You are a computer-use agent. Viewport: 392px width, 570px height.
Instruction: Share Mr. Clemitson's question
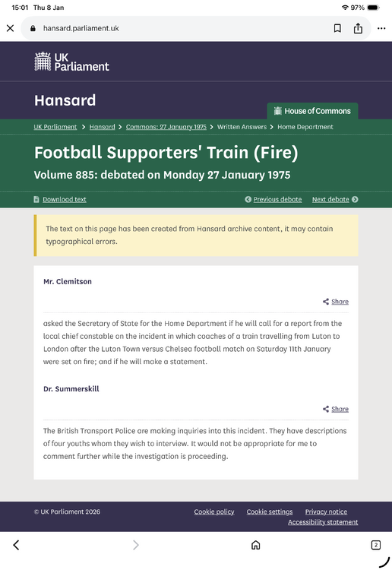coord(335,302)
